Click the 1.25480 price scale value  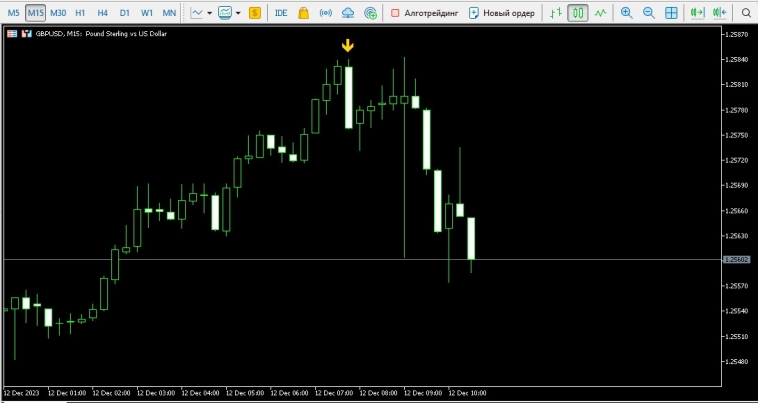pos(736,361)
